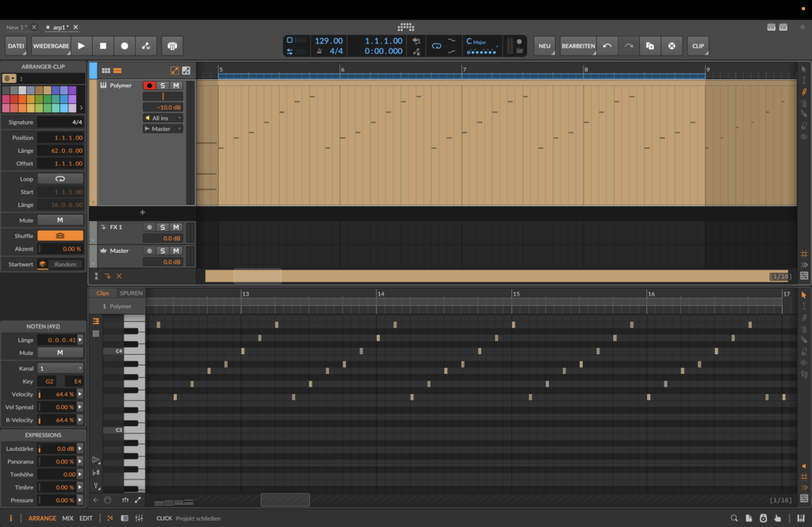Open the SPUREN tab in editor

(x=131, y=293)
